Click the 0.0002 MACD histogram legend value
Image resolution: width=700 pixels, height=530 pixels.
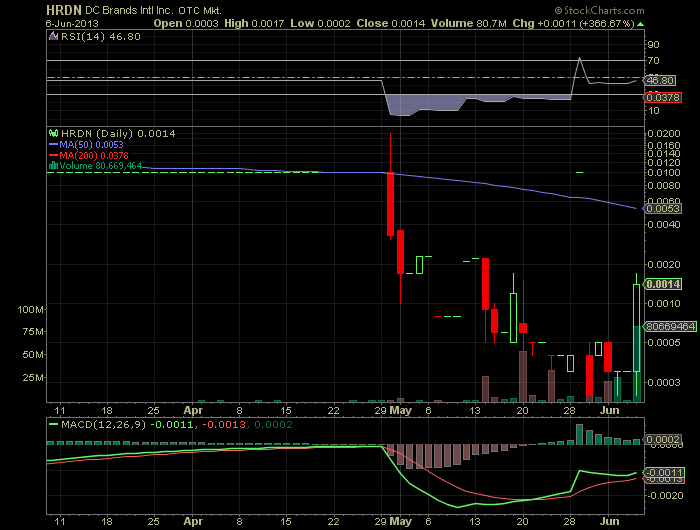(x=274, y=425)
